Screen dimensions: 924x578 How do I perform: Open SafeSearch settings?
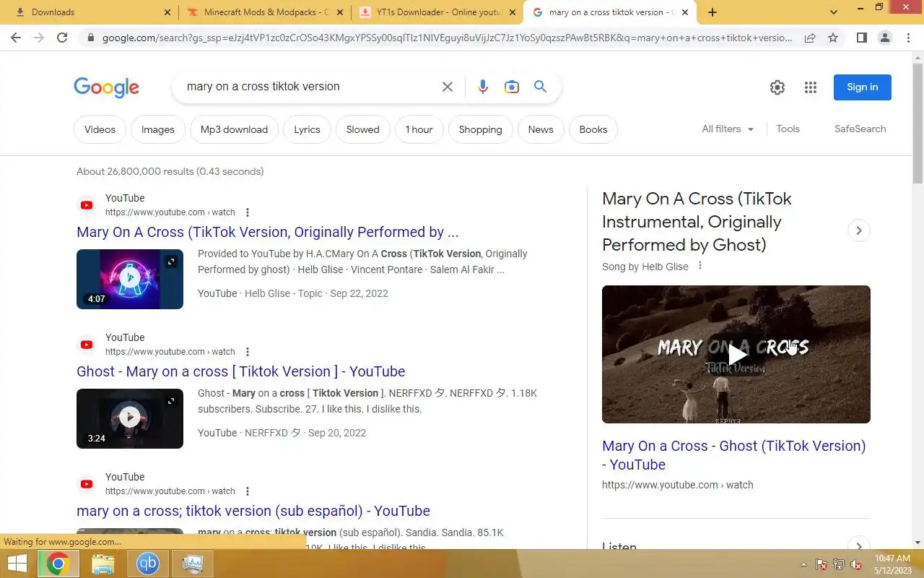point(860,129)
